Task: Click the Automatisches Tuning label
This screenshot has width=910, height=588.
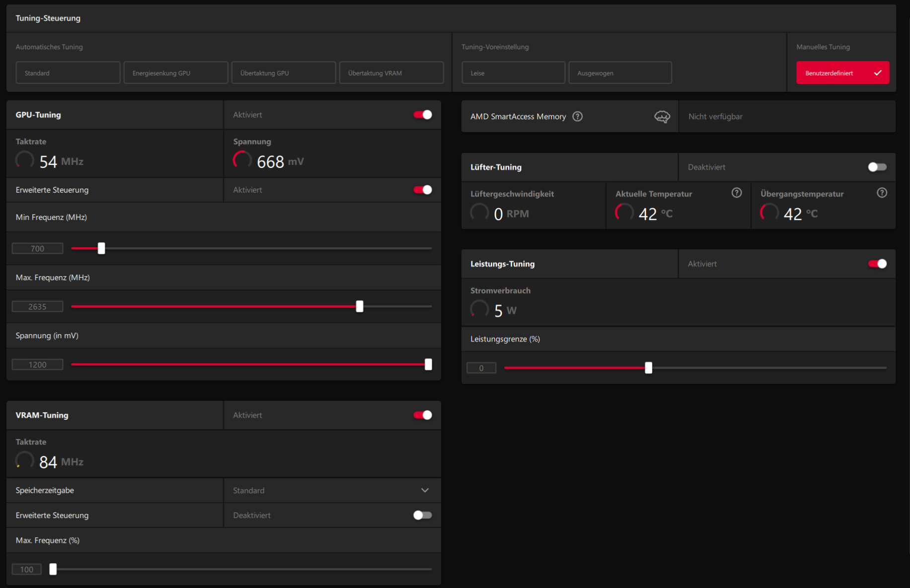Action: 49,47
